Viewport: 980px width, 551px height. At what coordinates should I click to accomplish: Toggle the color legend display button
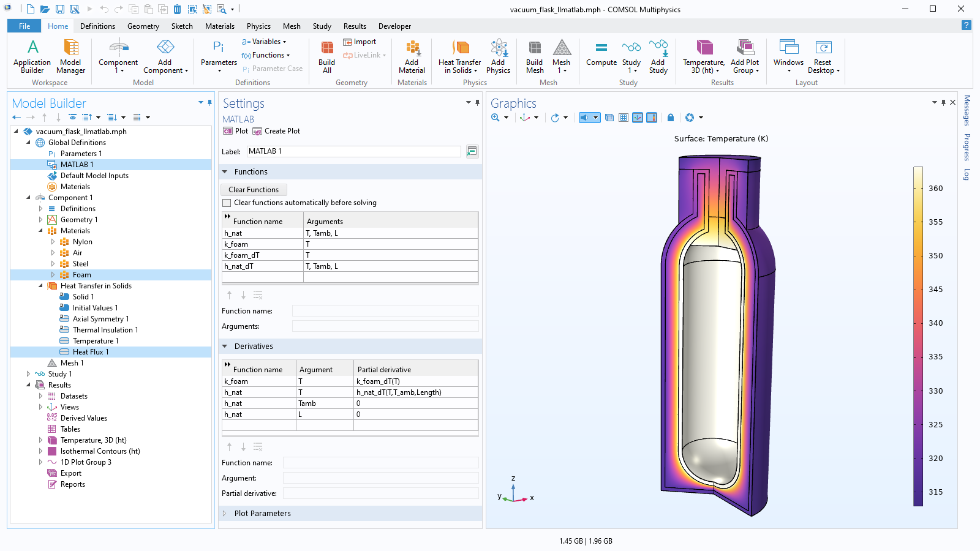pyautogui.click(x=652, y=118)
